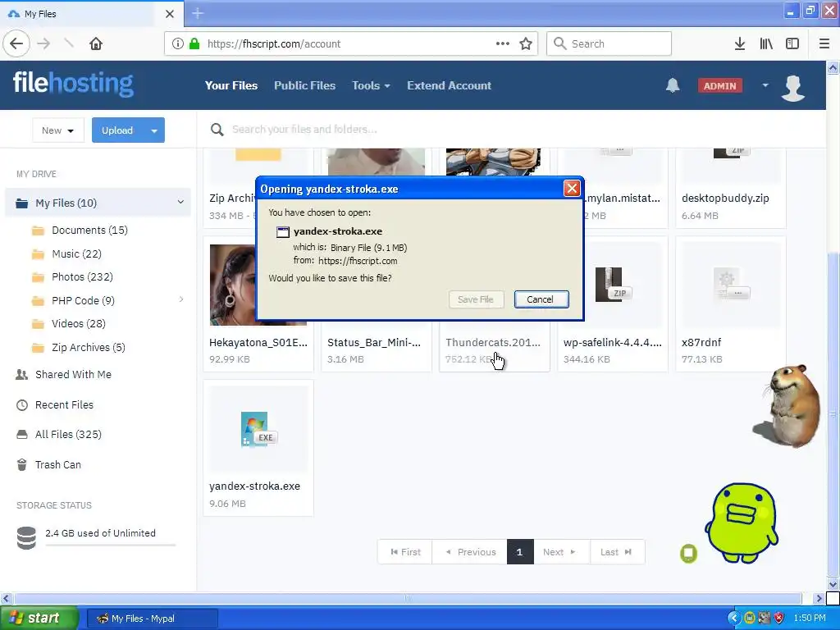Expand hidden system tray icons arrow
Image resolution: width=840 pixels, height=630 pixels.
tap(734, 618)
